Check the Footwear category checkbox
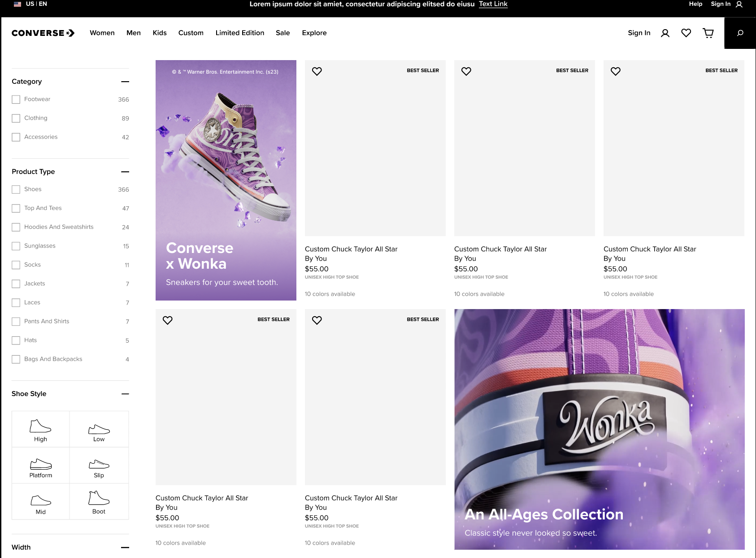The height and width of the screenshot is (558, 756). [x=16, y=100]
